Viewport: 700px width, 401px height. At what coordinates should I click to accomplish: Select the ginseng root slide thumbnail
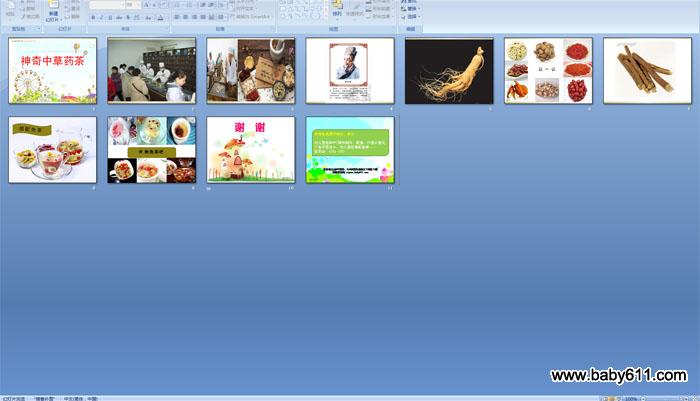[449, 71]
